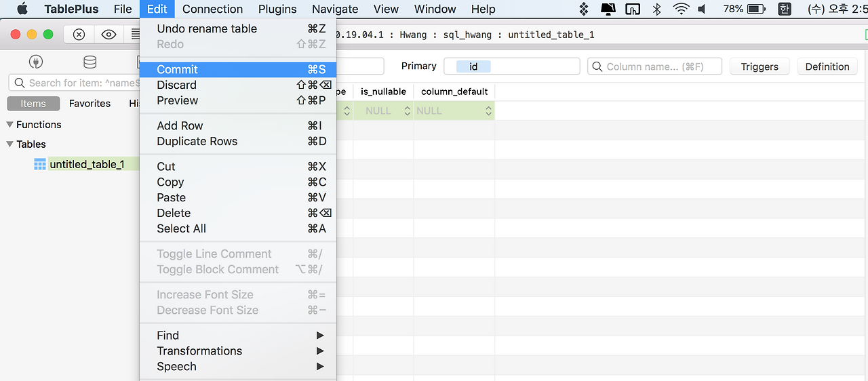Viewport: 868px width, 381px height.
Task: Click the Definition button
Action: click(827, 66)
